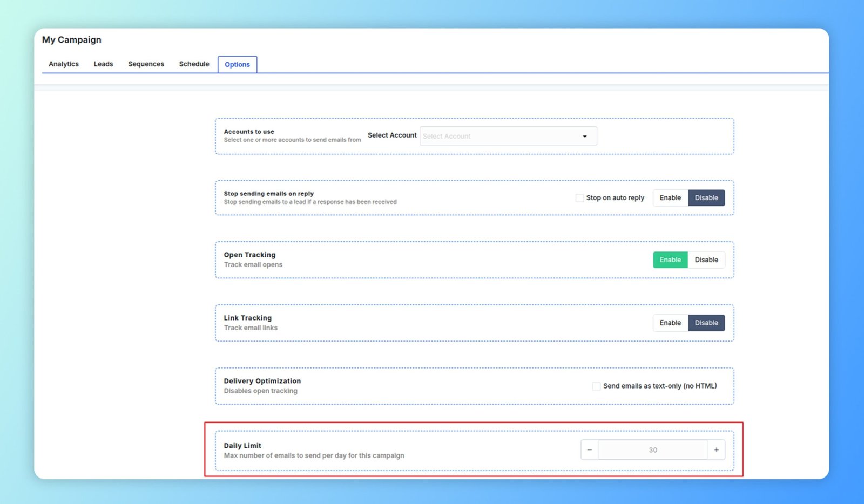The width and height of the screenshot is (864, 504).
Task: Decrease daily limit with minus icon
Action: 589,449
